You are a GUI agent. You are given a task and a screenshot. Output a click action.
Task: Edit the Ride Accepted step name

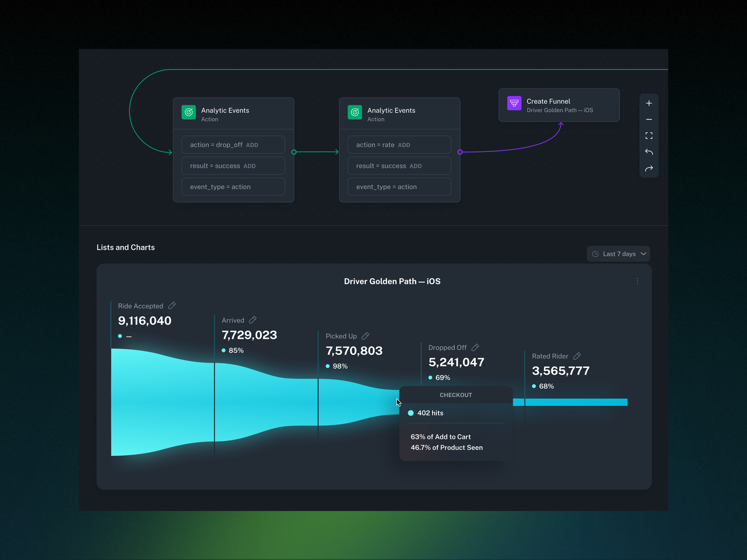click(172, 305)
